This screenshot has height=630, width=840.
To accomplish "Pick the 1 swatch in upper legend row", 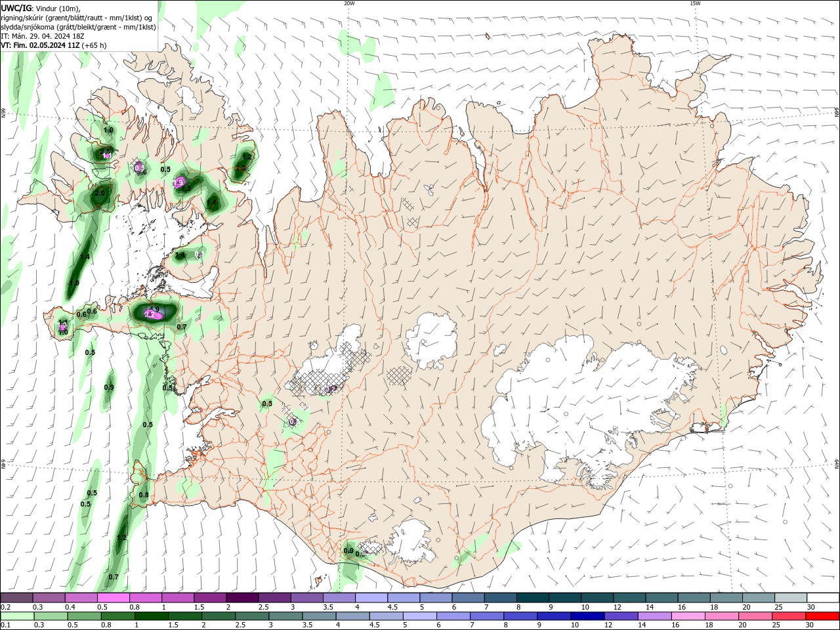I will coord(177,597).
